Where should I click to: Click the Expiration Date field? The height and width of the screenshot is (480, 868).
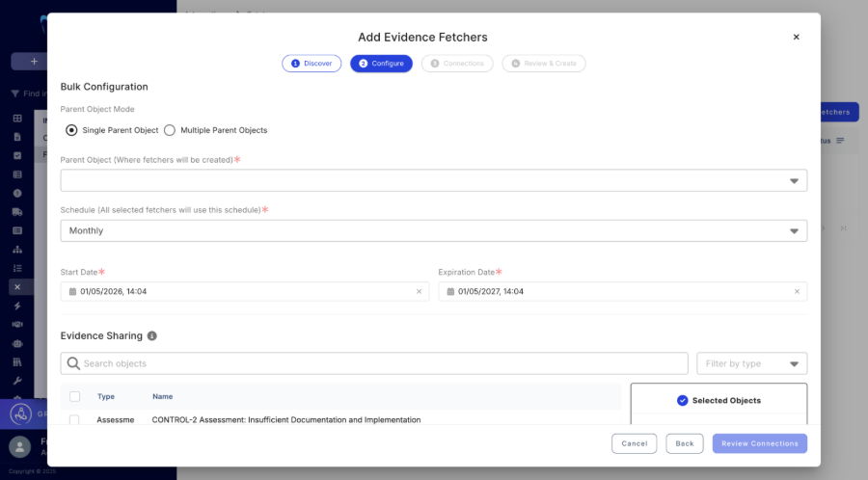[622, 291]
